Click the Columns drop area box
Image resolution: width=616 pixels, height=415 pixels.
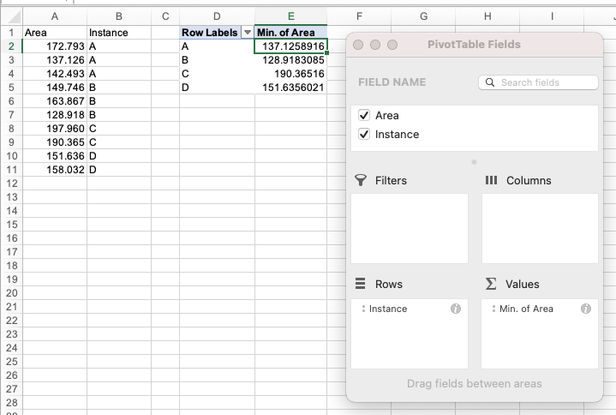click(x=540, y=228)
